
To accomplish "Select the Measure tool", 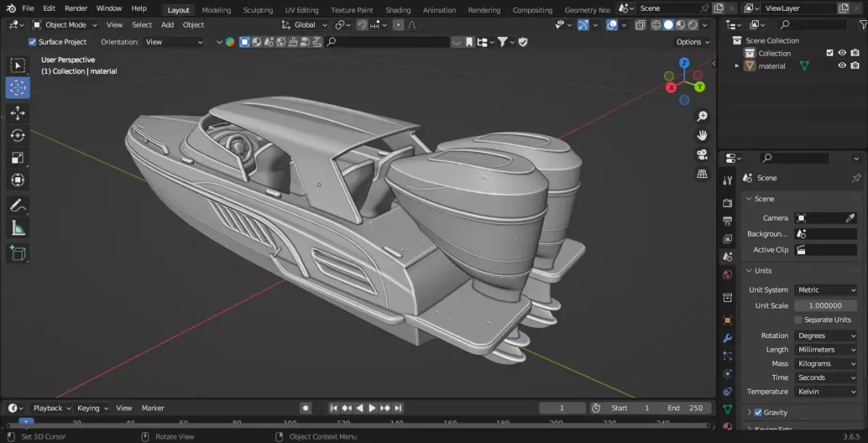I will click(17, 229).
